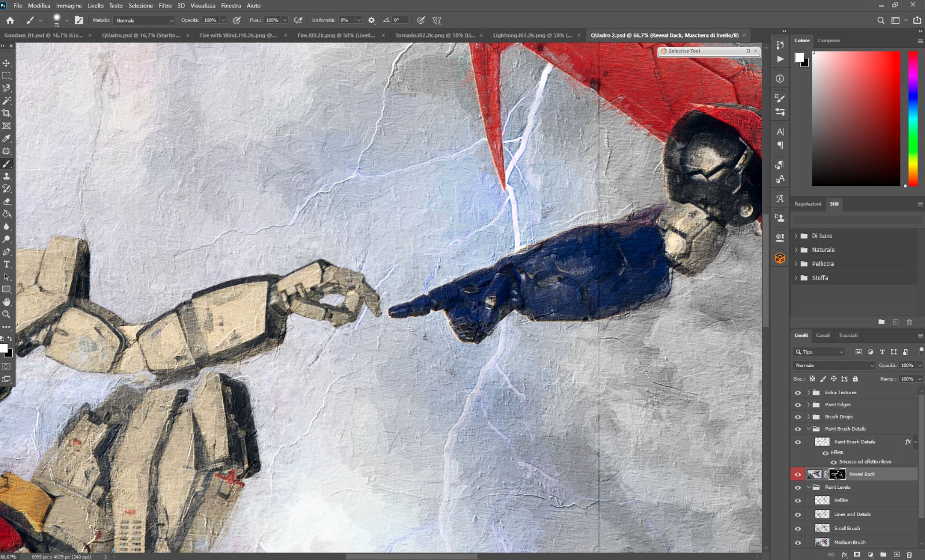This screenshot has height=560, width=925.
Task: Open the Livello menu
Action: 95,6
